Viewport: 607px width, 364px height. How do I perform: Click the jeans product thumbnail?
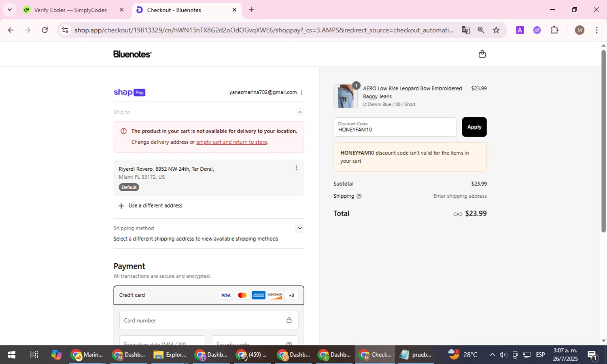pyautogui.click(x=346, y=96)
